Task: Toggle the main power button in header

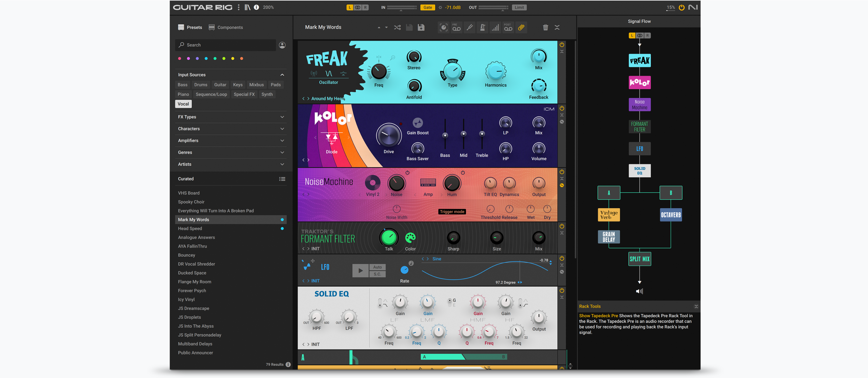Action: 681,7
